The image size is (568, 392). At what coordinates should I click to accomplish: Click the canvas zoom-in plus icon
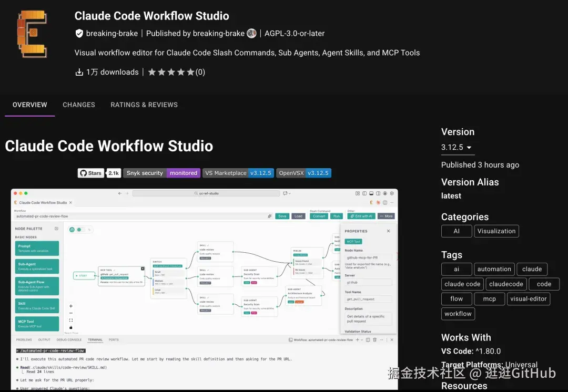71,306
